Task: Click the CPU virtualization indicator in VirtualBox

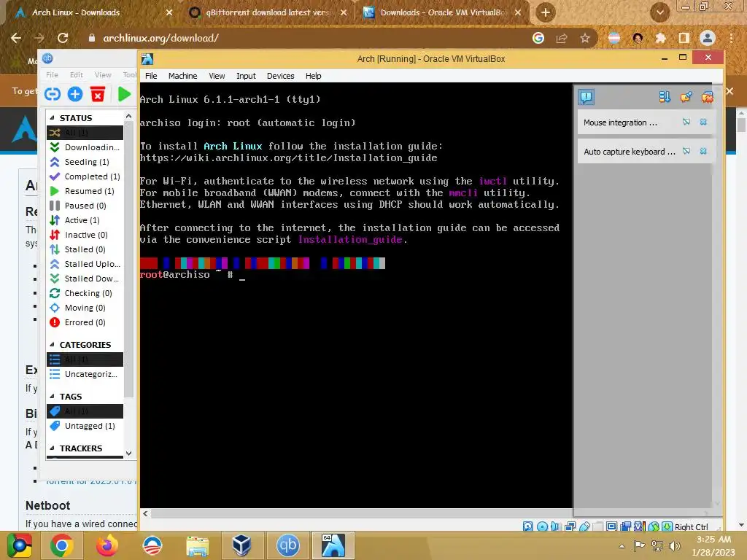Action: (640, 526)
